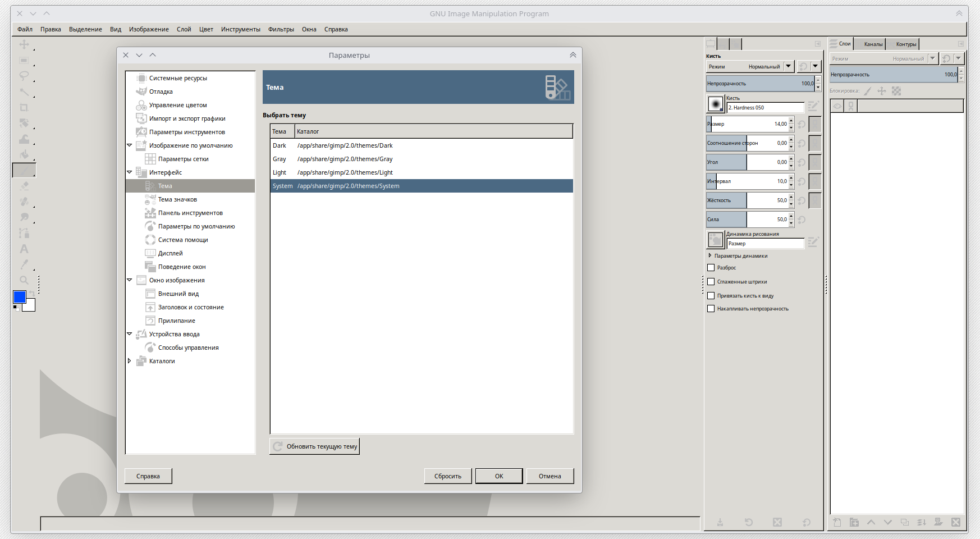Select the Crop tool
Screen dimensions: 980x539
point(24,107)
